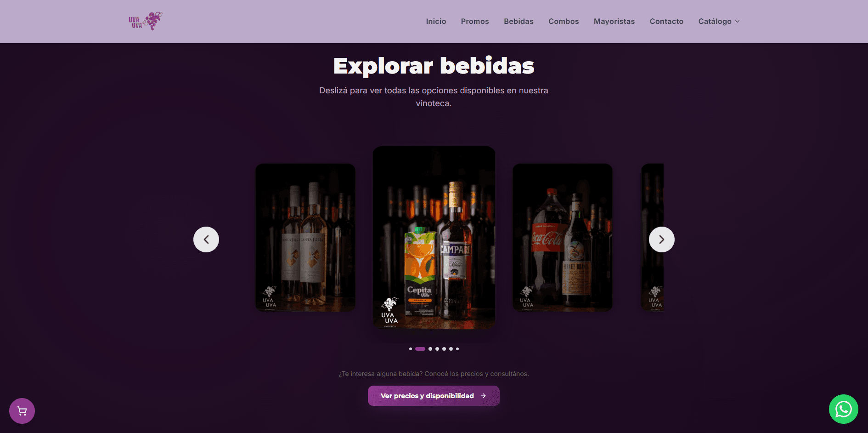This screenshot has height=433, width=868.
Task: Click the 'Ver precios y disponibilidad' button
Action: point(434,396)
